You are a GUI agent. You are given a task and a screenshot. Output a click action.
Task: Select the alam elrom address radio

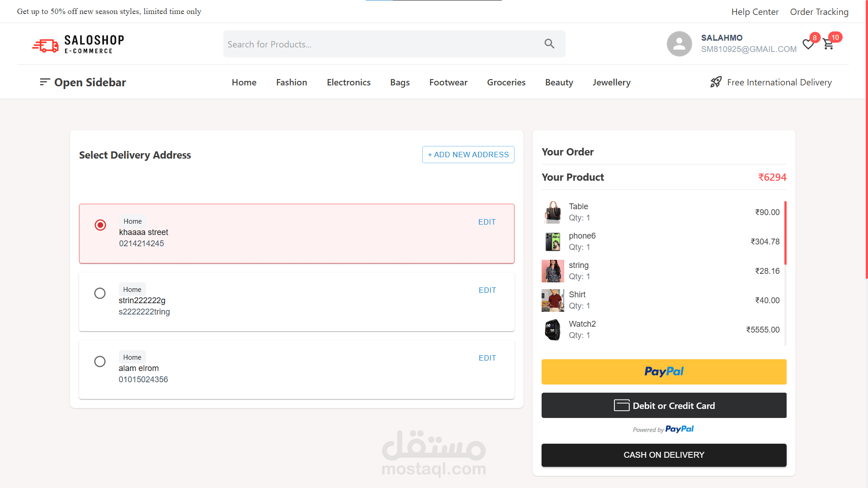[100, 361]
